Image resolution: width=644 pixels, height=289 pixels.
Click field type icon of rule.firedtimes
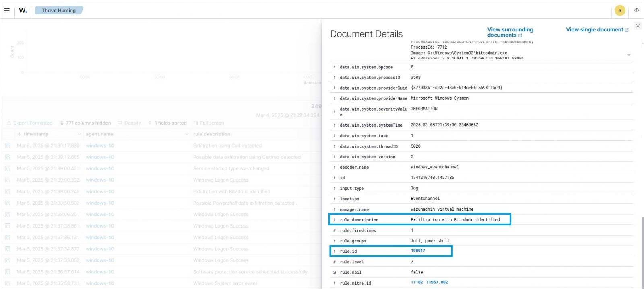[x=334, y=230]
